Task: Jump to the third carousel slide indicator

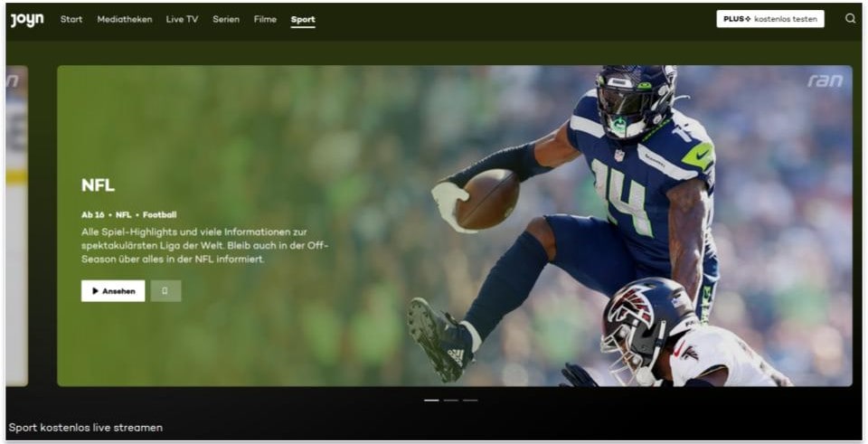Action: [x=470, y=400]
